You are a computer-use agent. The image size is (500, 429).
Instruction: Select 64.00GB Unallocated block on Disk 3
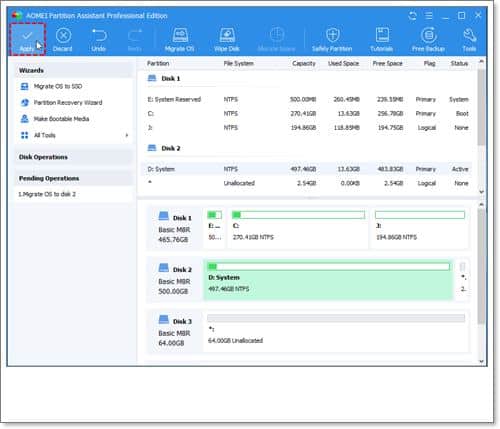tap(336, 332)
